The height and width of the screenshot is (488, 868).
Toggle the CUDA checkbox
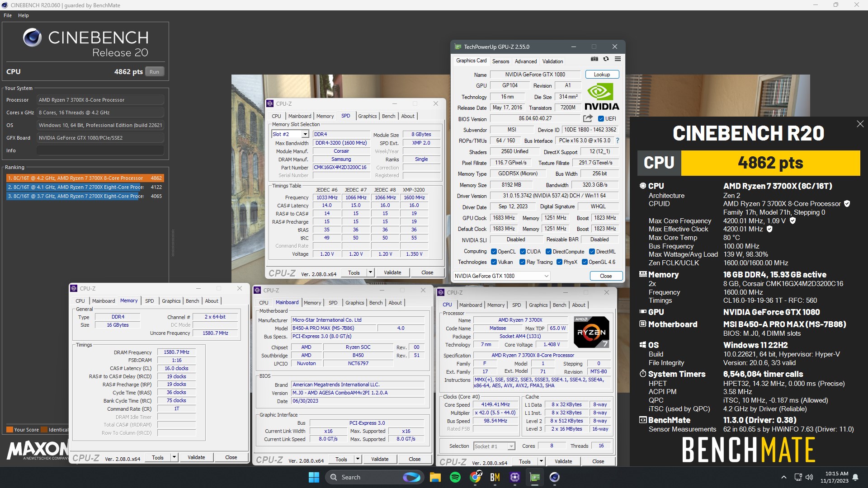[x=523, y=252]
